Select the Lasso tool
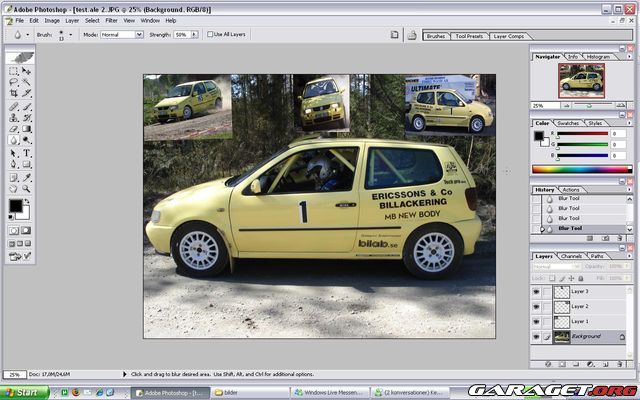The image size is (640, 400). (x=13, y=82)
